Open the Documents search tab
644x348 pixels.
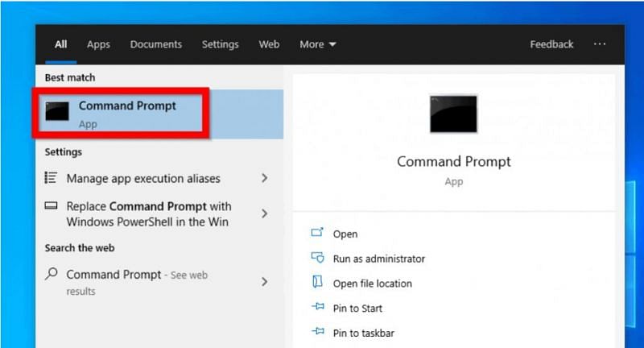[155, 44]
